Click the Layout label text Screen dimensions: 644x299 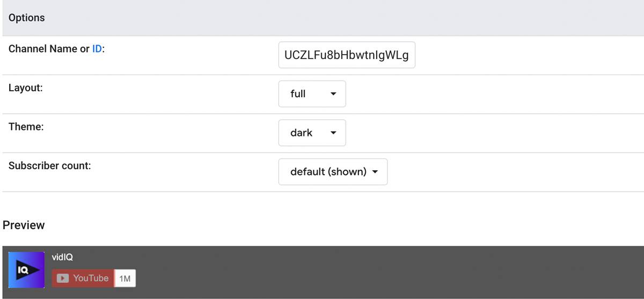click(x=25, y=88)
